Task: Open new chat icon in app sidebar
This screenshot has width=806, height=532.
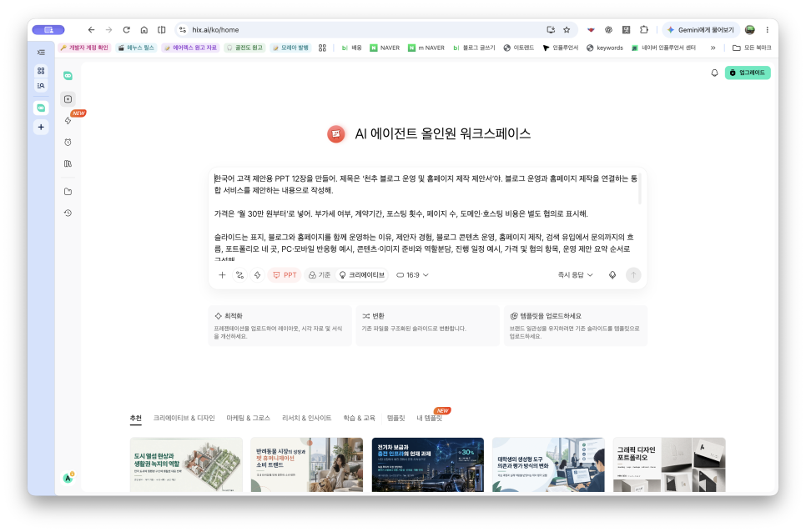Action: click(x=68, y=99)
